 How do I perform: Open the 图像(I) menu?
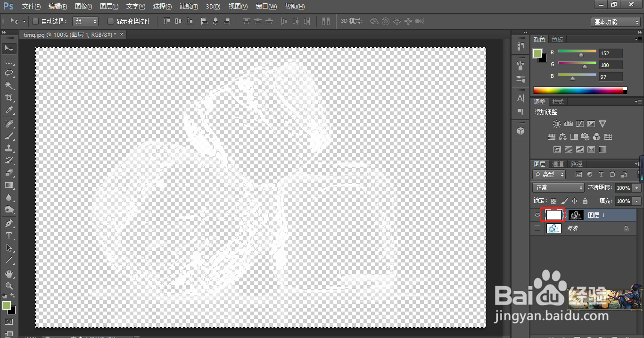coord(83,7)
